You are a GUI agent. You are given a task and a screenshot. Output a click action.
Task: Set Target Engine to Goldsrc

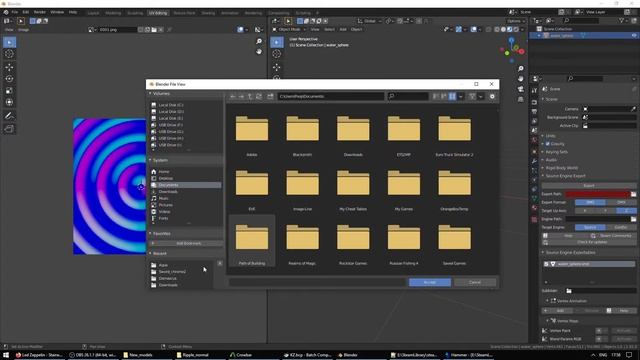[x=621, y=227]
